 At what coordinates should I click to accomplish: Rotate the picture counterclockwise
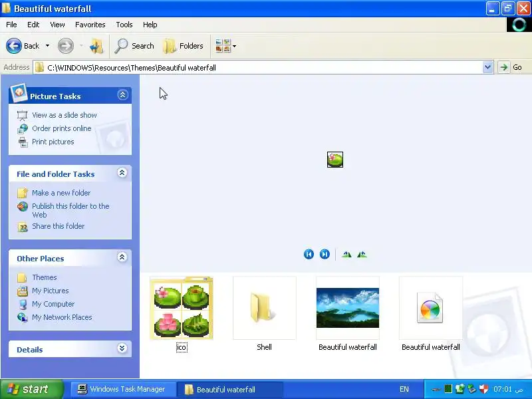pos(362,255)
